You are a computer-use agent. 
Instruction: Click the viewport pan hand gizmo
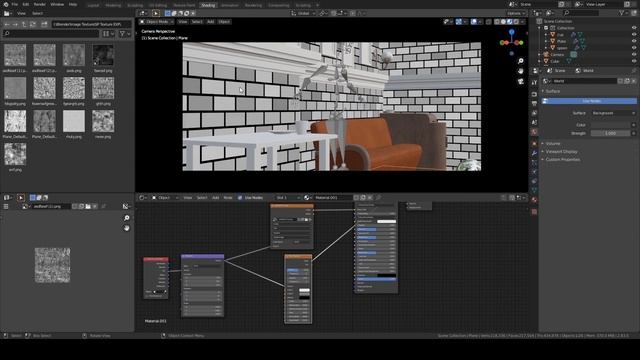[x=521, y=71]
